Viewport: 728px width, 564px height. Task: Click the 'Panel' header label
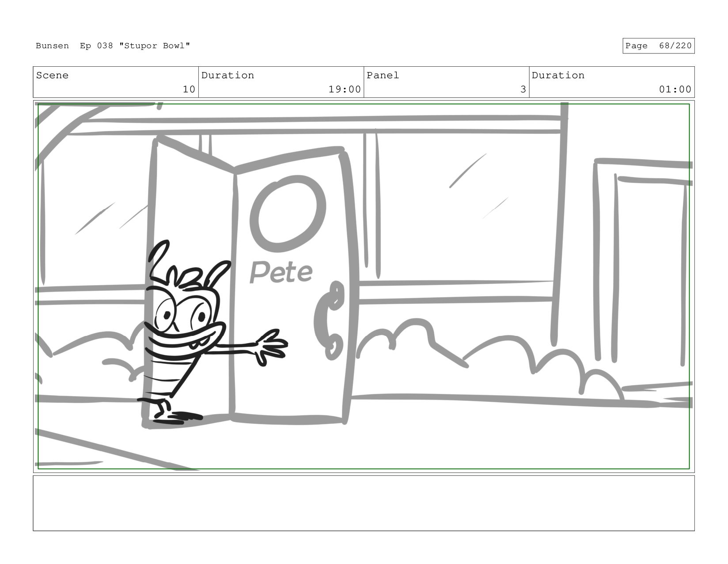coord(383,75)
